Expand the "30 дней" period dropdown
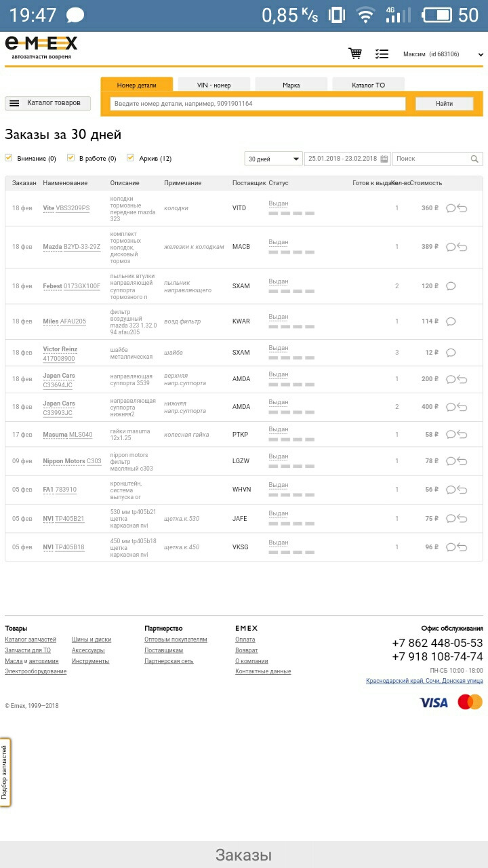This screenshot has width=488, height=868. (273, 159)
